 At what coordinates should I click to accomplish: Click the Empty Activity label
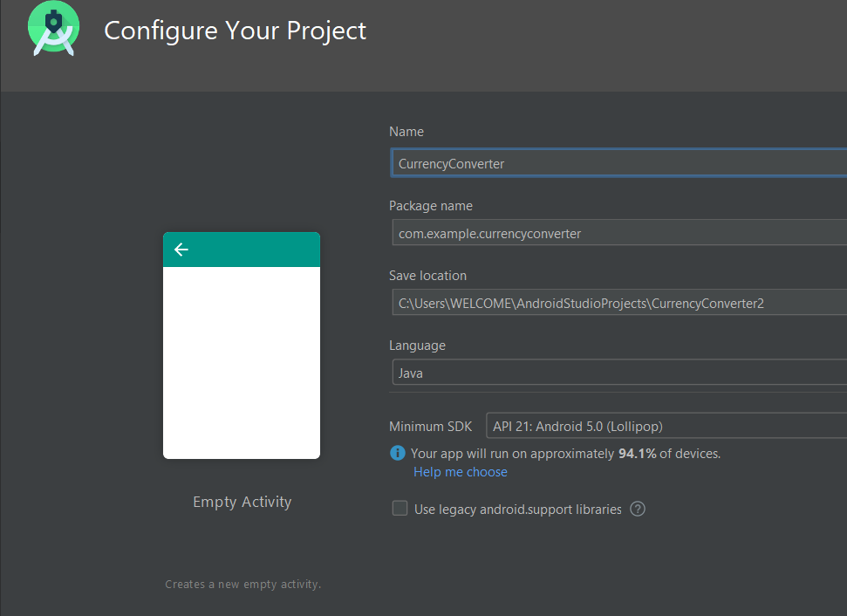(242, 502)
